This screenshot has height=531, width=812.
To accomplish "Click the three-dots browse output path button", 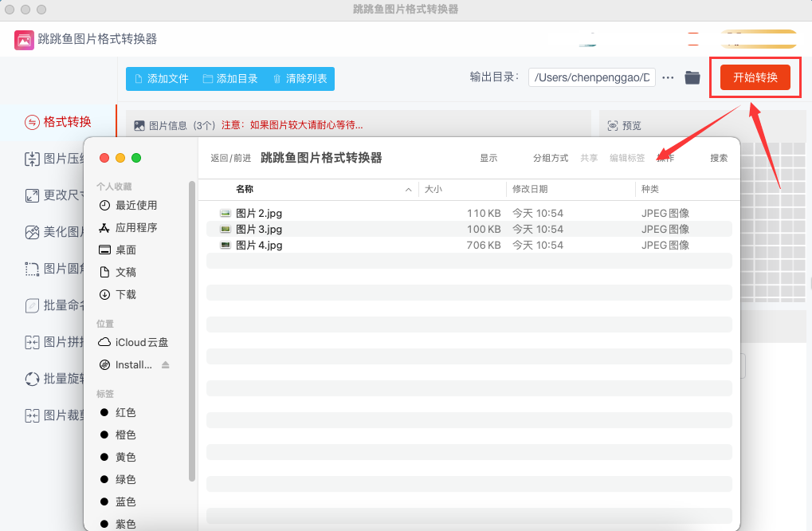I will click(668, 77).
